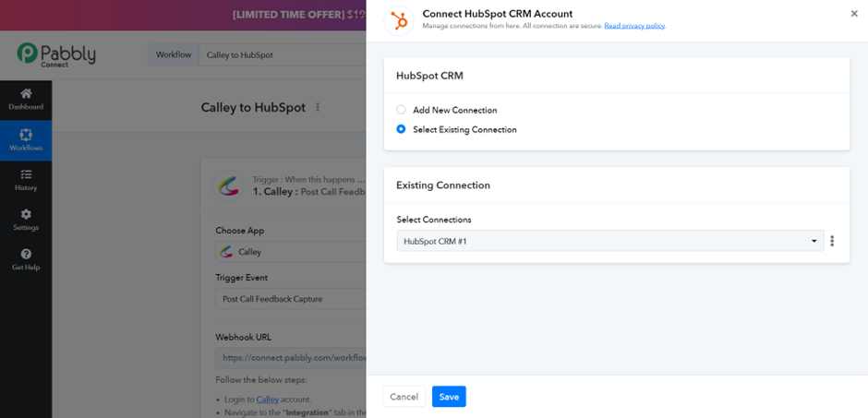
Task: Select the Add New Connection radio button
Action: pos(401,110)
